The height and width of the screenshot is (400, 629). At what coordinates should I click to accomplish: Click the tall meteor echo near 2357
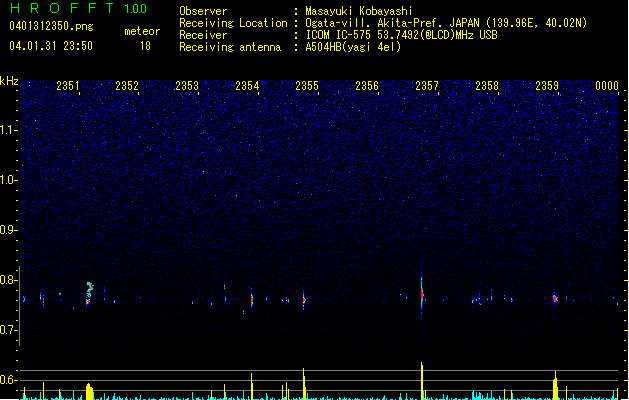(422, 295)
